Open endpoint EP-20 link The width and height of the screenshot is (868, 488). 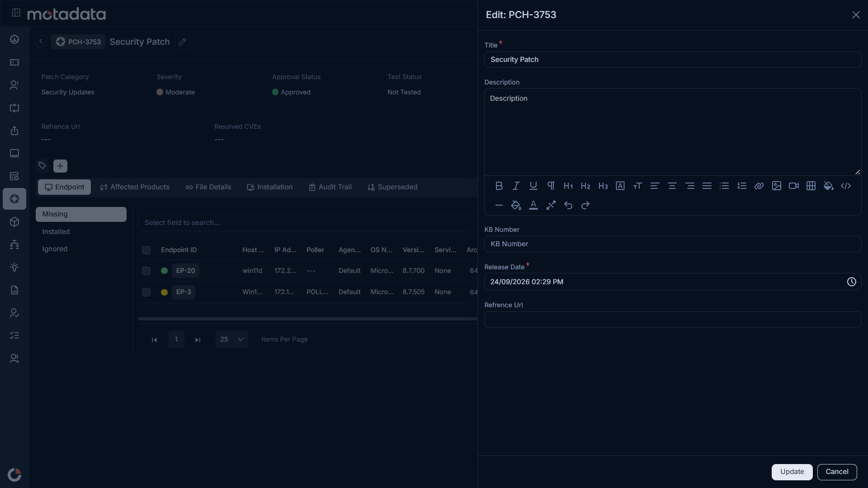point(185,271)
